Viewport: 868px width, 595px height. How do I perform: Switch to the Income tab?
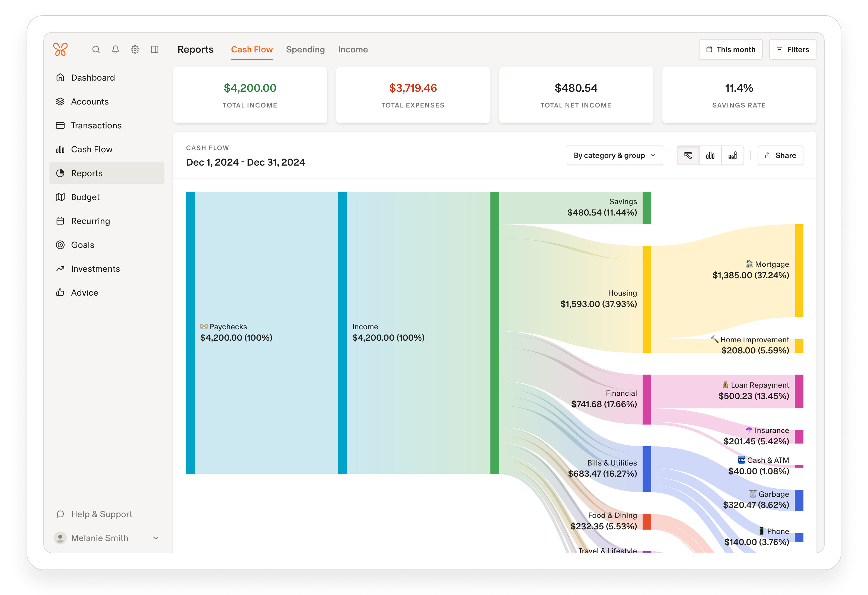click(353, 49)
